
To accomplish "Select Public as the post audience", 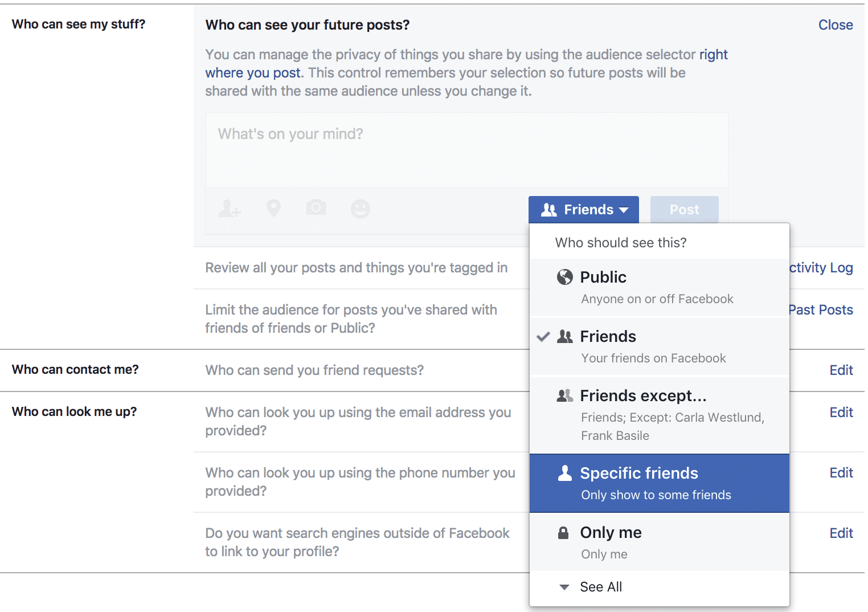I will [x=603, y=277].
